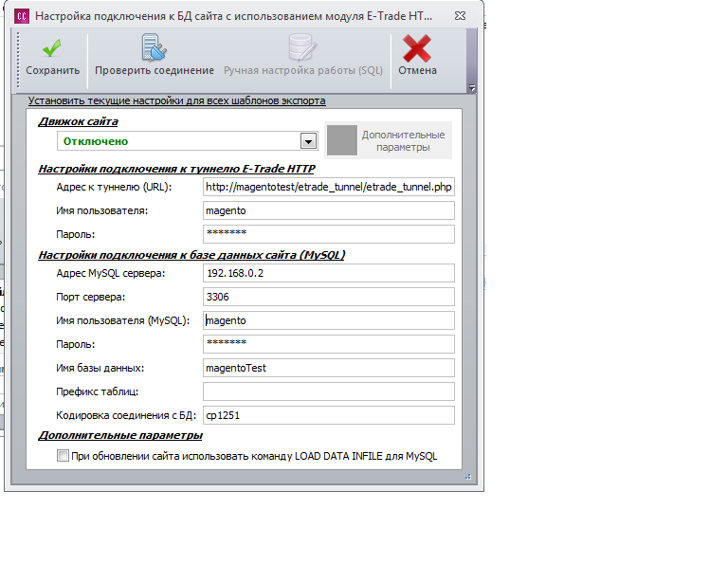Focus the tunnel username field
The height and width of the screenshot is (582, 728).
329,210
